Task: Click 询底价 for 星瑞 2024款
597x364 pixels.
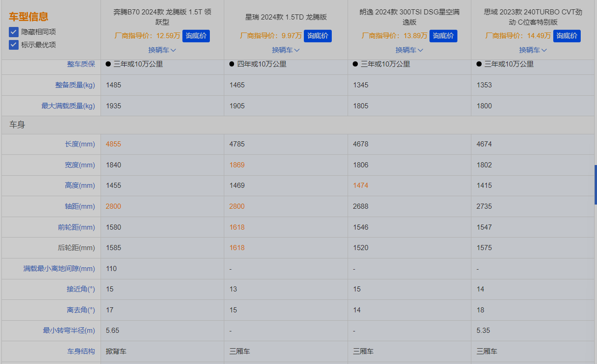Action: [x=318, y=36]
